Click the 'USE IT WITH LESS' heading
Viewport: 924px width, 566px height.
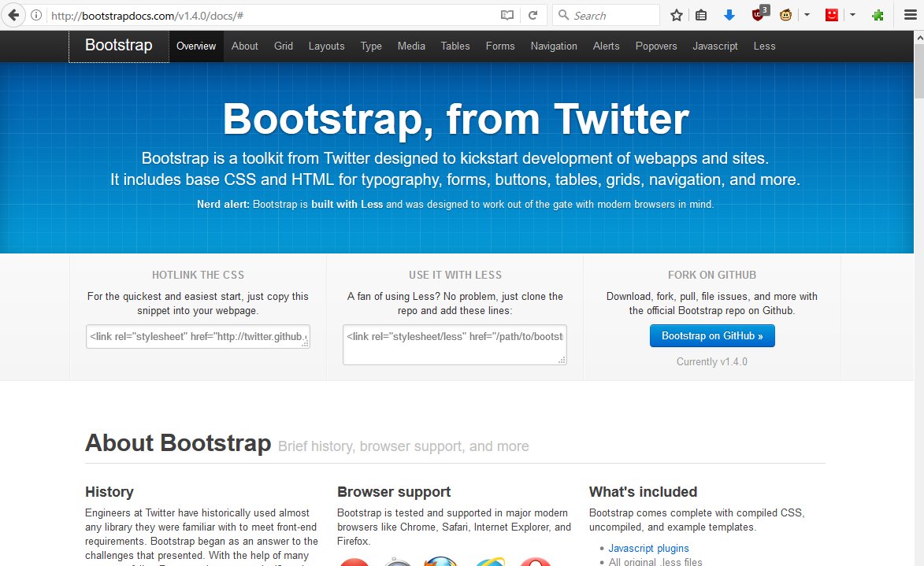pyautogui.click(x=455, y=275)
